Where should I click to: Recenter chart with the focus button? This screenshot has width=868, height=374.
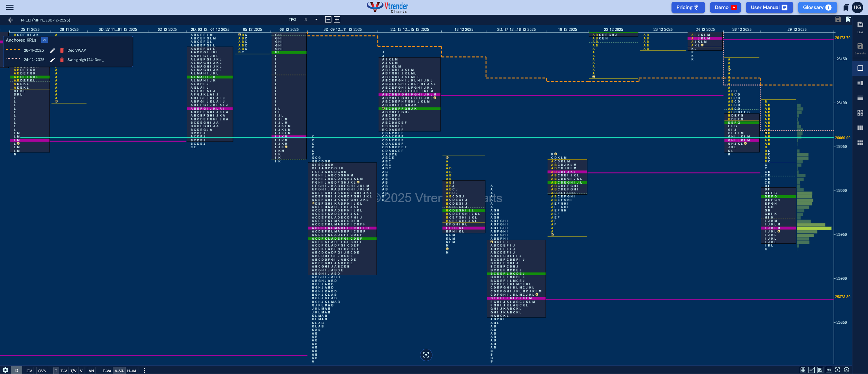(426, 355)
